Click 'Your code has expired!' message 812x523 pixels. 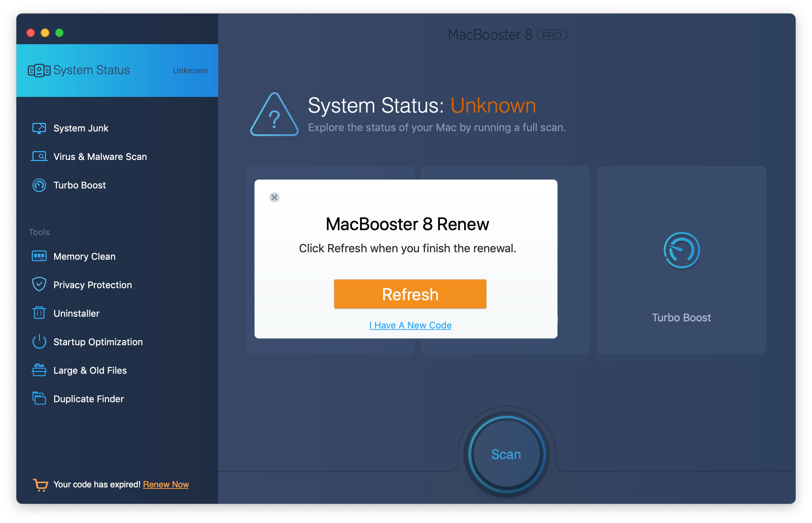pyautogui.click(x=97, y=485)
